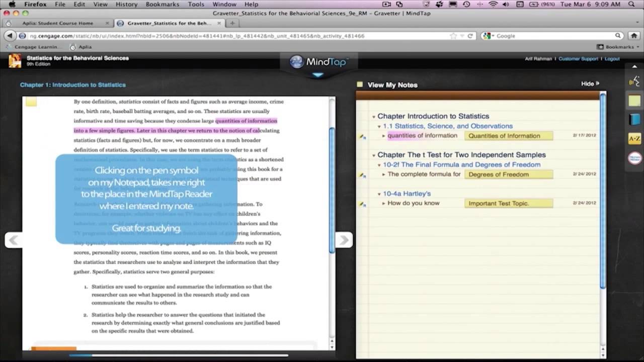Image resolution: width=644 pixels, height=362 pixels.
Task: Go to previous page with left arrow
Action: (14, 240)
